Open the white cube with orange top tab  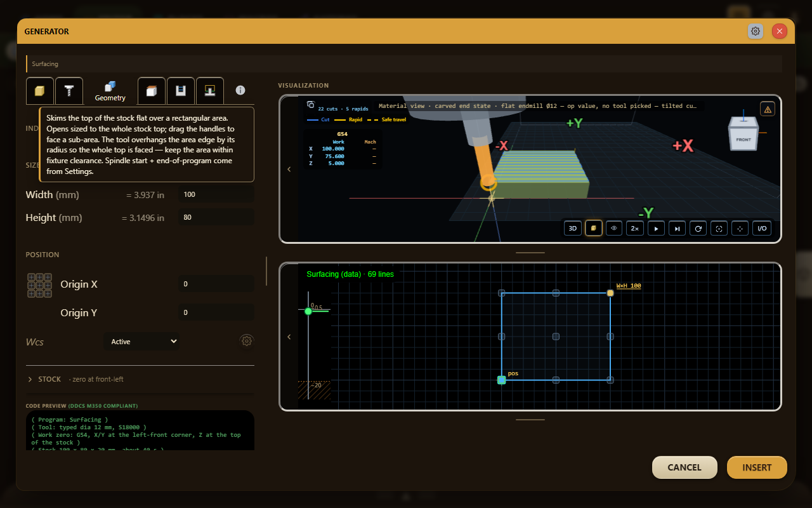[152, 91]
